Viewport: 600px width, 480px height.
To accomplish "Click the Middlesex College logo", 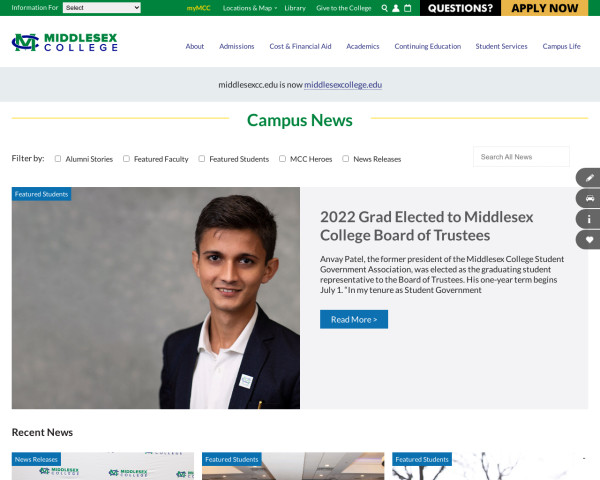I will click(65, 42).
